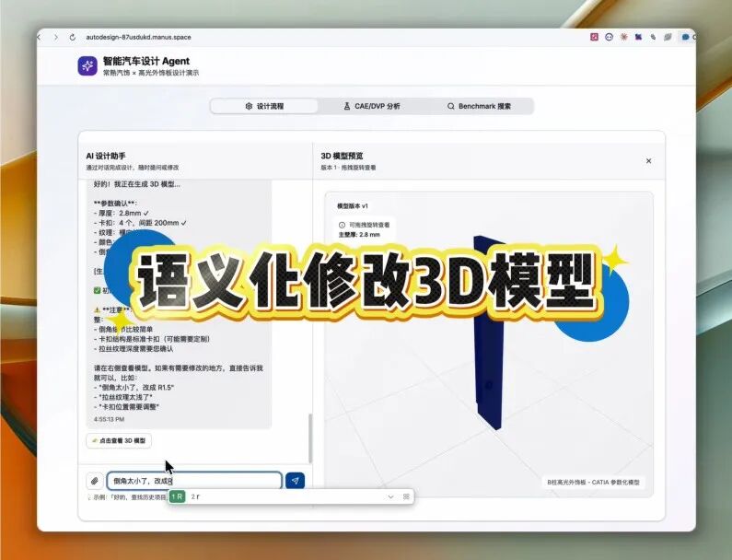This screenshot has width=732, height=560.
Task: Expand the IME candidate list chevron
Action: (390, 496)
